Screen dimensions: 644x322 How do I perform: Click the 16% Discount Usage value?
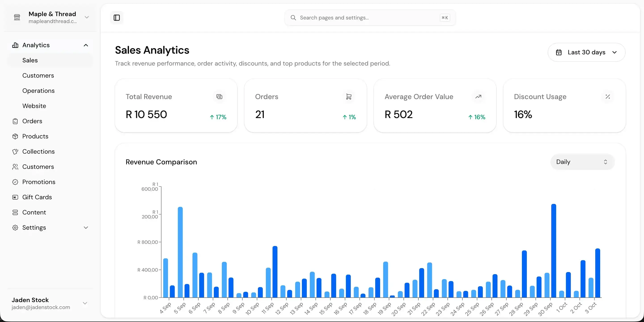click(x=523, y=114)
